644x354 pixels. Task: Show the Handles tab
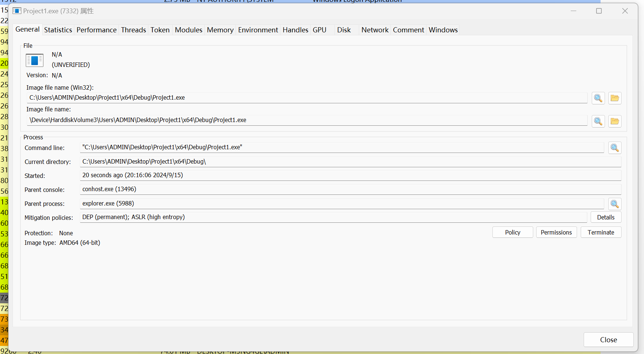point(295,30)
